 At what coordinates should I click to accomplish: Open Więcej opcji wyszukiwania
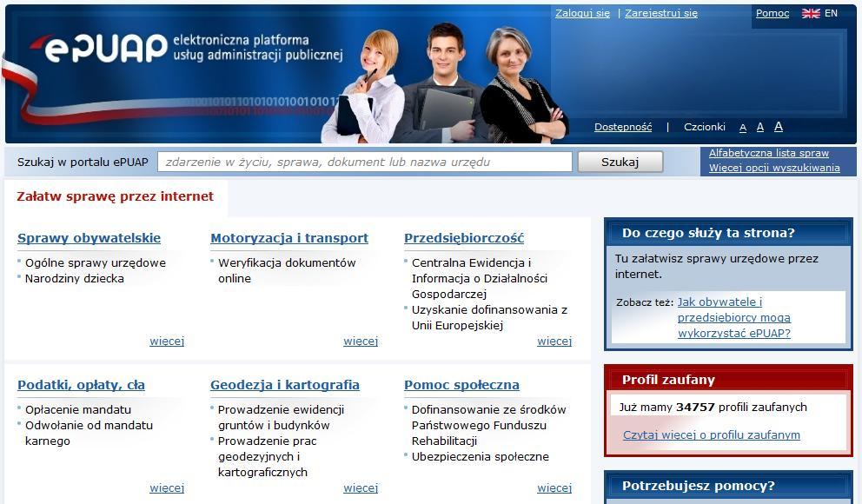click(774, 168)
